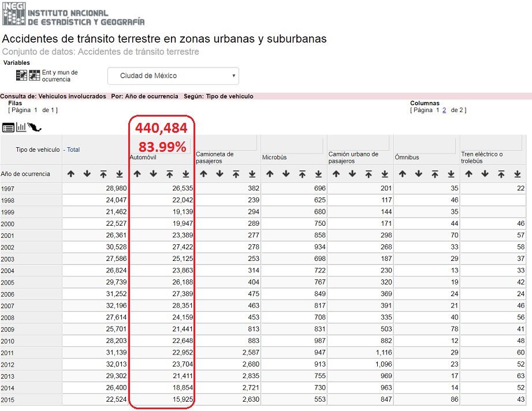The height and width of the screenshot is (411, 532).
Task: Sort Camión urbano de pasajeros ascending
Action: [x=336, y=174]
